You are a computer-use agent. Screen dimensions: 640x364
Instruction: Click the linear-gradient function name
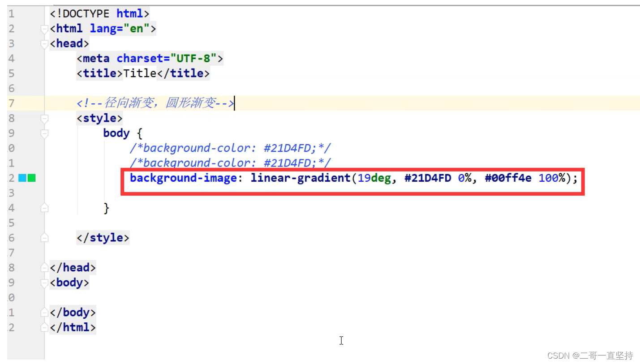pos(301,178)
